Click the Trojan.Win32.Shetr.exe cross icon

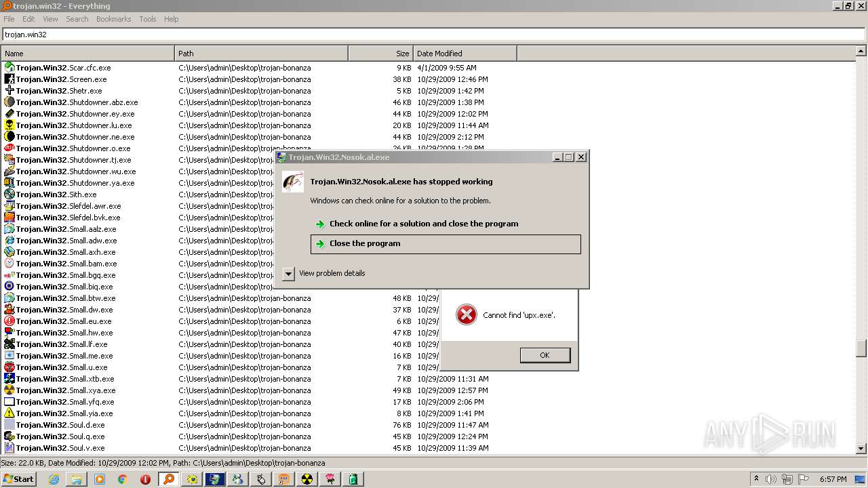pos(9,91)
